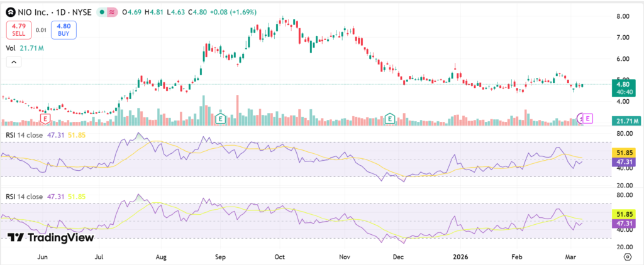
Task: Collapse the indicator legend with chevron
Action: pos(14,62)
